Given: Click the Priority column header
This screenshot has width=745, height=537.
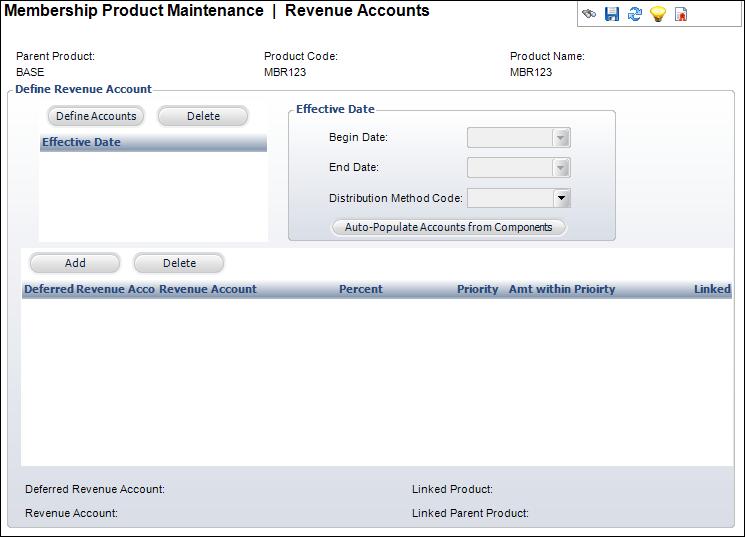Looking at the screenshot, I should coord(478,289).
